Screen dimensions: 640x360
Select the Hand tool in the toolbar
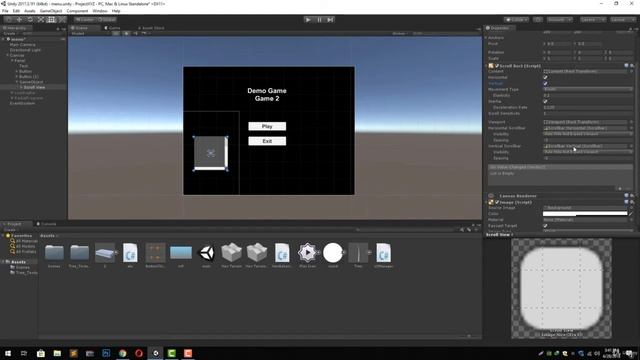[9, 19]
